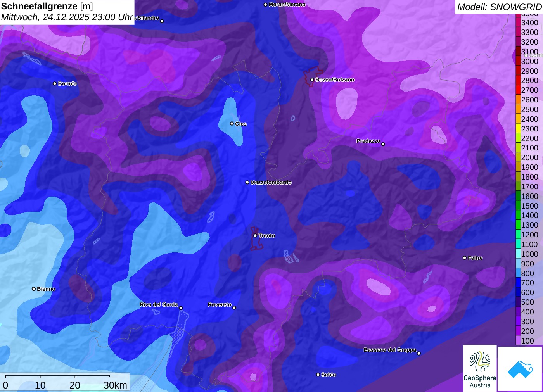Click the GeoSphere Austria logo

click(480, 368)
